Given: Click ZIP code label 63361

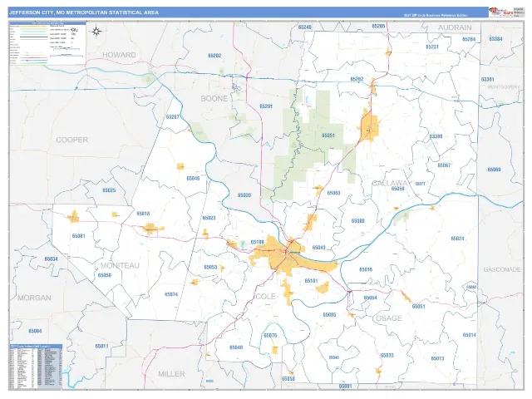Looking at the screenshot, I should coord(488,80).
